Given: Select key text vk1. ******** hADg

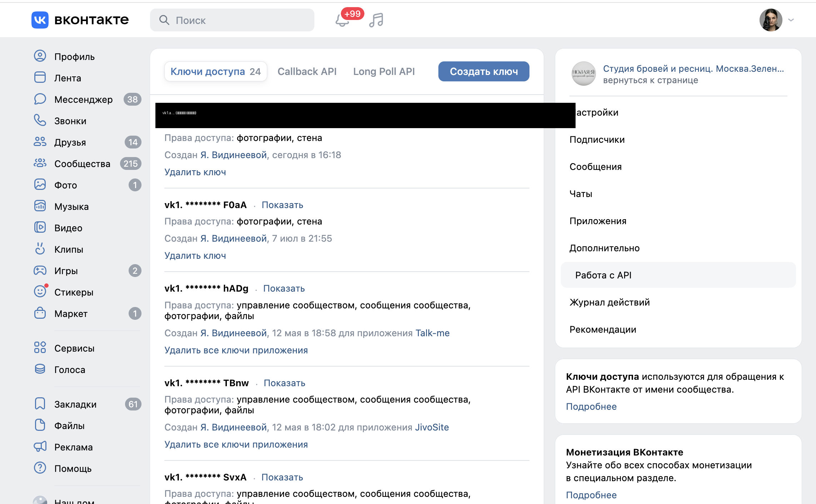Looking at the screenshot, I should coord(206,288).
